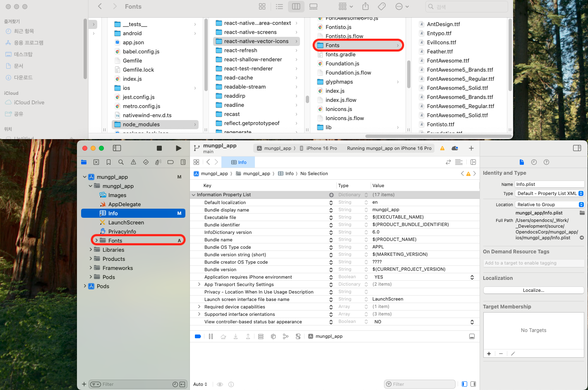Switch Finder to column view
The height and width of the screenshot is (390, 588).
[x=296, y=7]
